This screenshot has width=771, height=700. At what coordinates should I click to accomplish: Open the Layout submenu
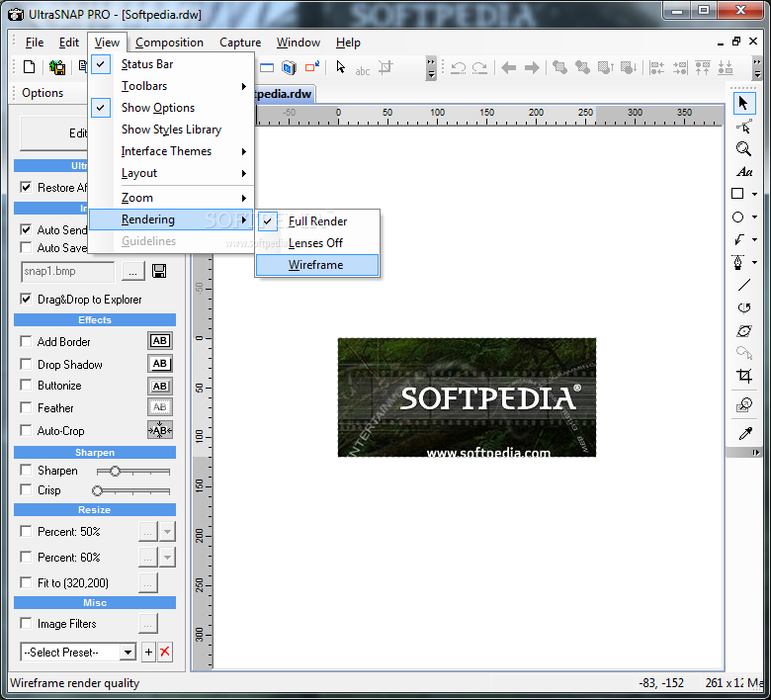(171, 173)
